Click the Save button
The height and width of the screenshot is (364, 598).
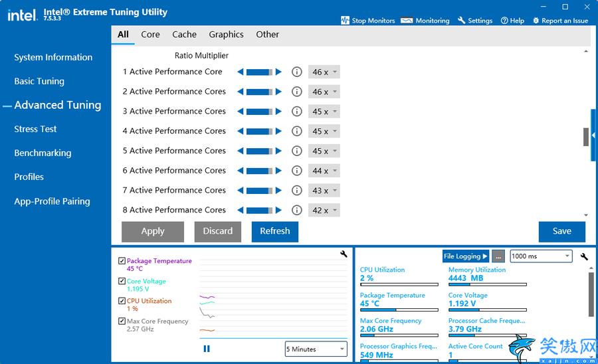[561, 231]
